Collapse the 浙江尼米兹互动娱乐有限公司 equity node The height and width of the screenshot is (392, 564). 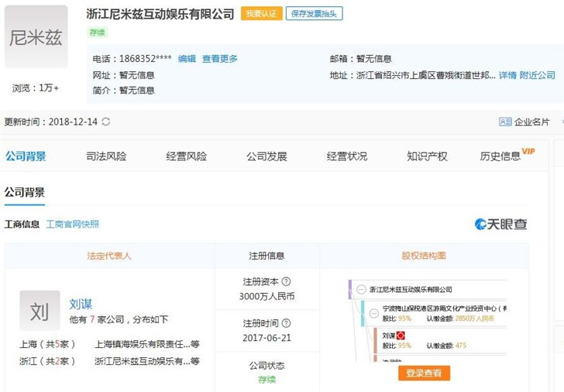[x=361, y=290]
